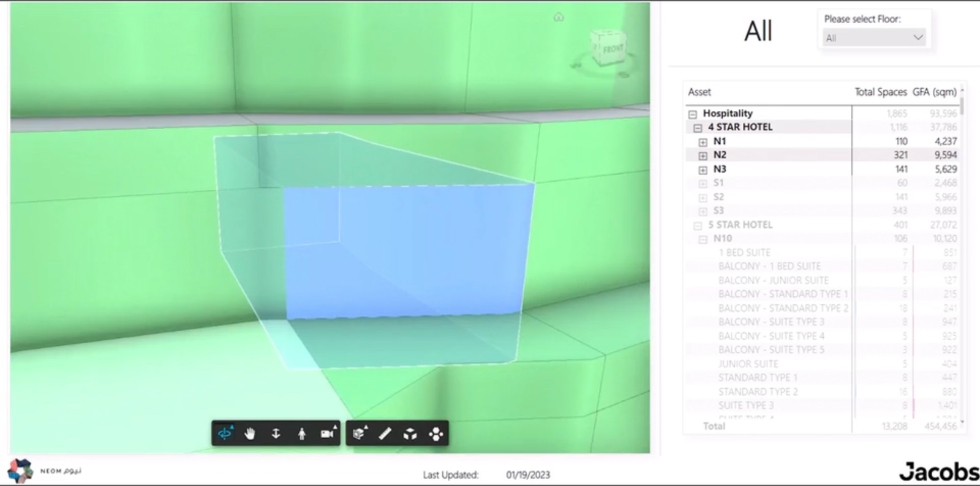Expand the N1 row
Image resolution: width=980 pixels, height=486 pixels.
click(x=703, y=142)
